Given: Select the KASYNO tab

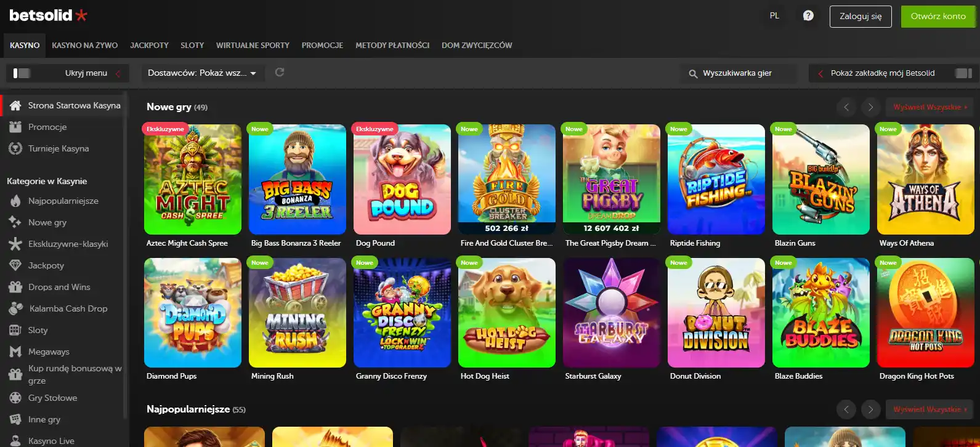Looking at the screenshot, I should [25, 46].
